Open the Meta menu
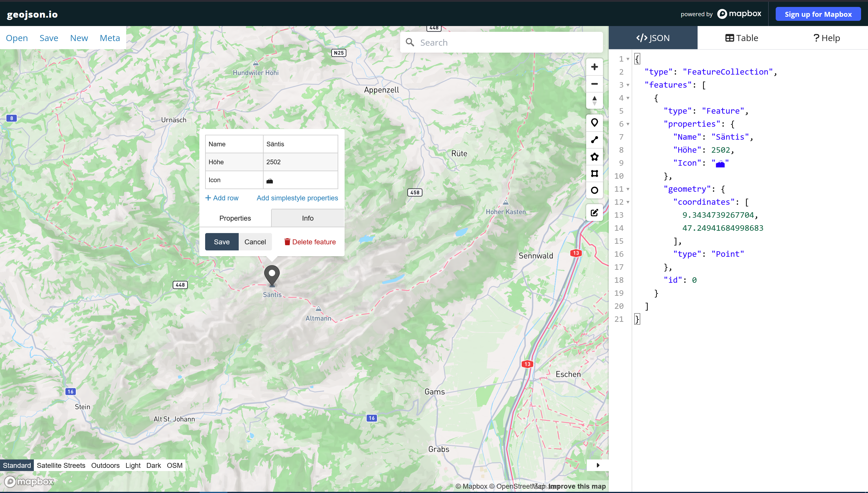The height and width of the screenshot is (493, 868). tap(110, 38)
